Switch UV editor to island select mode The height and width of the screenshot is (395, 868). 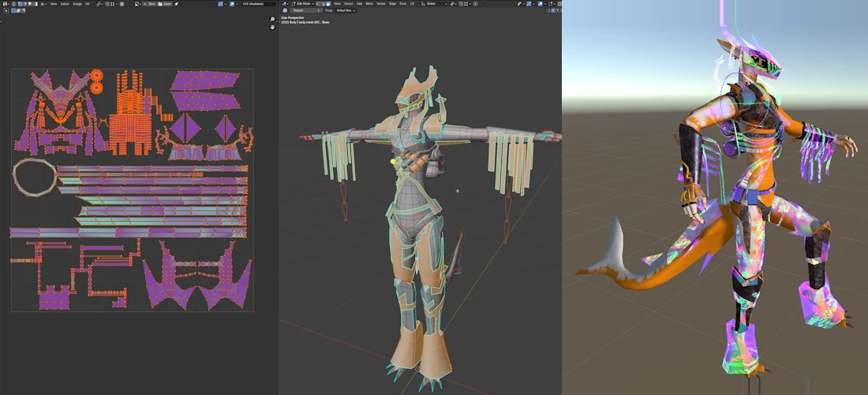[36, 4]
